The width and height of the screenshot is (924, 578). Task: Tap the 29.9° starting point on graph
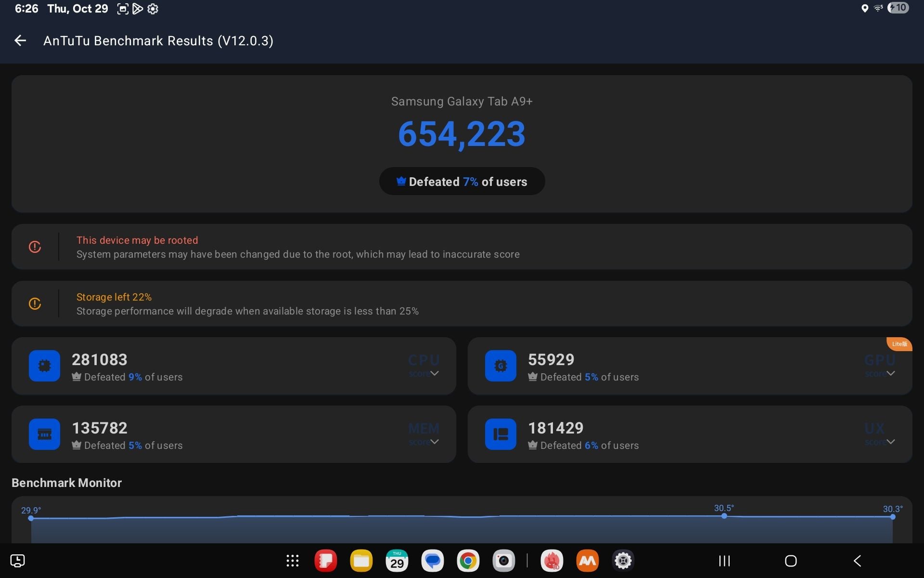click(31, 518)
